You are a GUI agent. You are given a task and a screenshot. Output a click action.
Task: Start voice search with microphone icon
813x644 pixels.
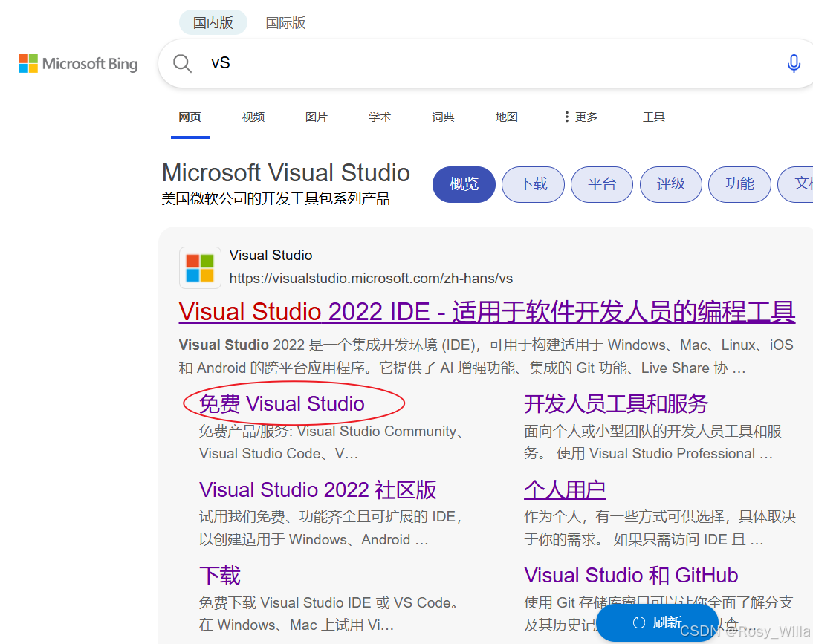point(793,64)
